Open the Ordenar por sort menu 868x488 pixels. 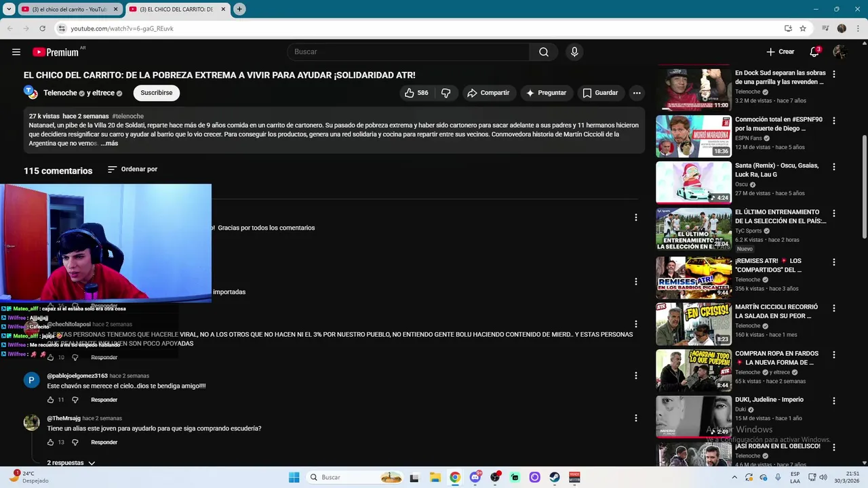tap(132, 169)
